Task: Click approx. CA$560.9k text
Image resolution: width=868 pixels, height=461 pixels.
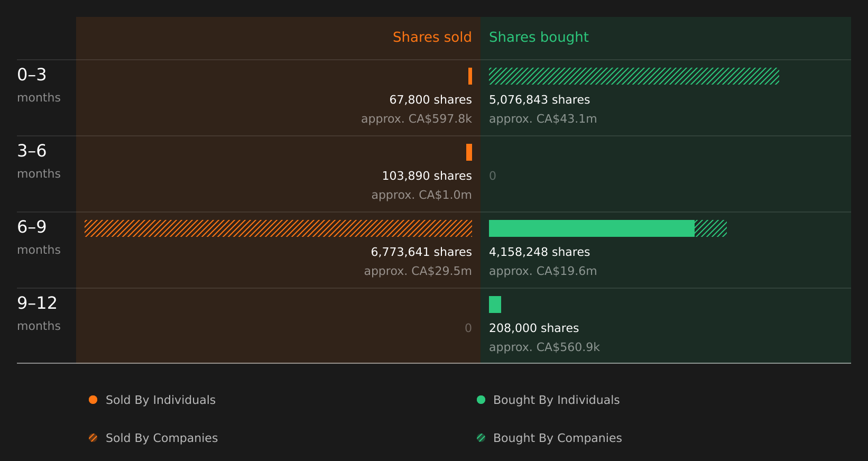Action: 544,347
